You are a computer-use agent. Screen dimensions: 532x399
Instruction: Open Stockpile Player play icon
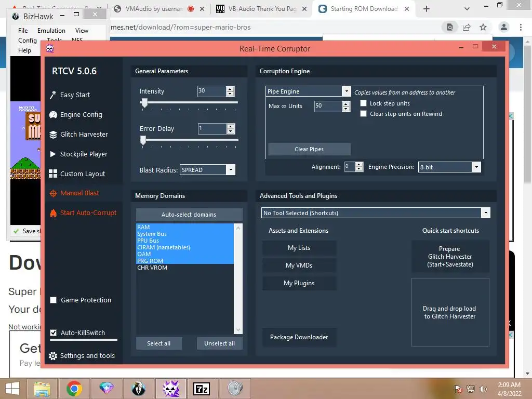pyautogui.click(x=53, y=154)
